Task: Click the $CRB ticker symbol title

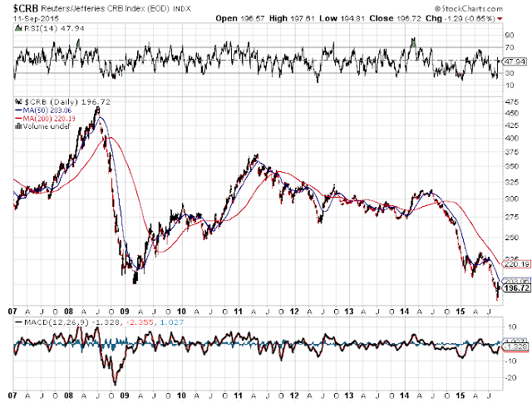Action: [26, 8]
